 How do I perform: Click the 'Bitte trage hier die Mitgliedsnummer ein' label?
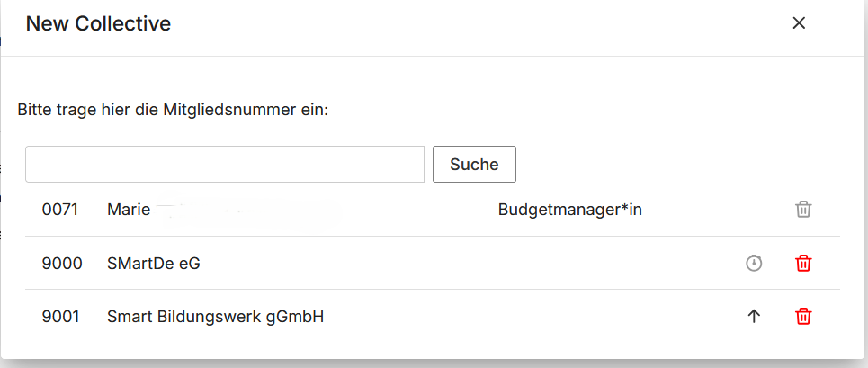(x=174, y=110)
